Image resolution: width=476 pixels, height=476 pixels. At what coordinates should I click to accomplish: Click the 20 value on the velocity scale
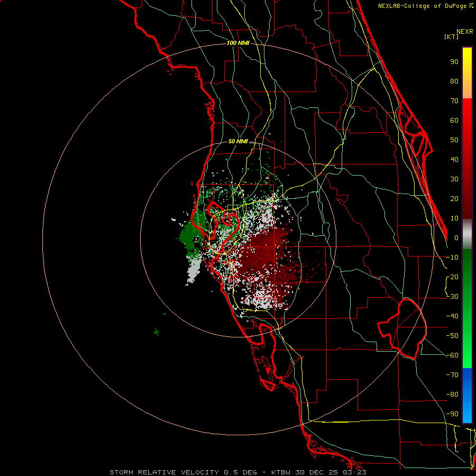coord(454,199)
